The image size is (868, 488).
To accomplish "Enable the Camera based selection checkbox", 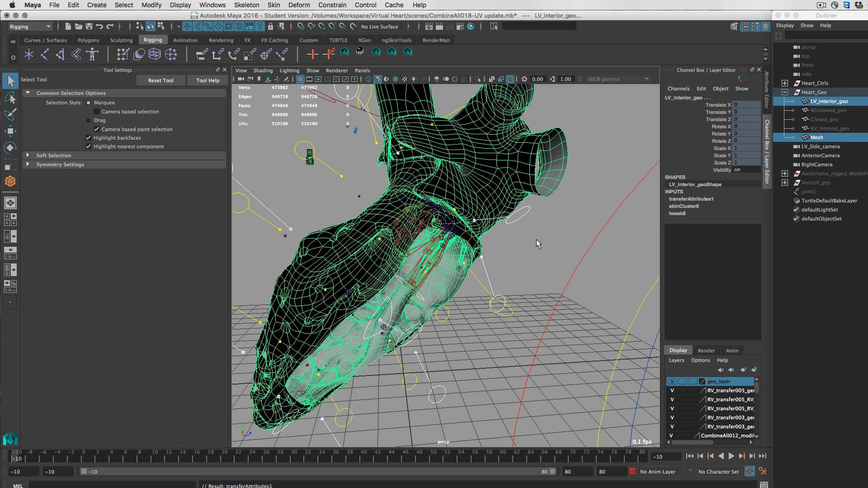I will tap(97, 112).
